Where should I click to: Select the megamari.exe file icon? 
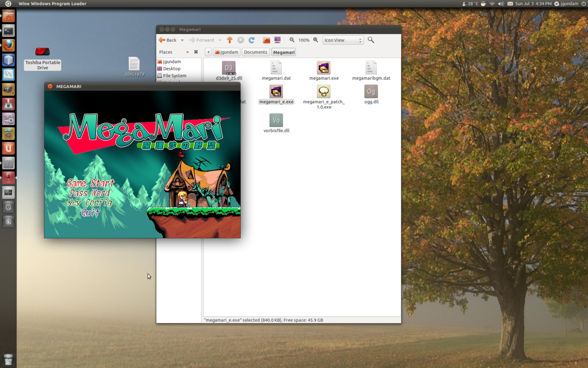323,68
